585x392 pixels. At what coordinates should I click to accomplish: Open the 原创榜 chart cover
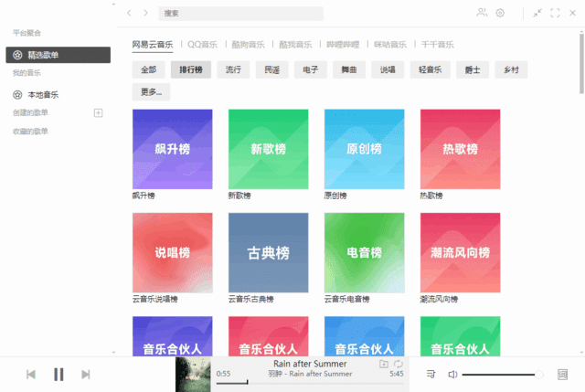pos(364,149)
